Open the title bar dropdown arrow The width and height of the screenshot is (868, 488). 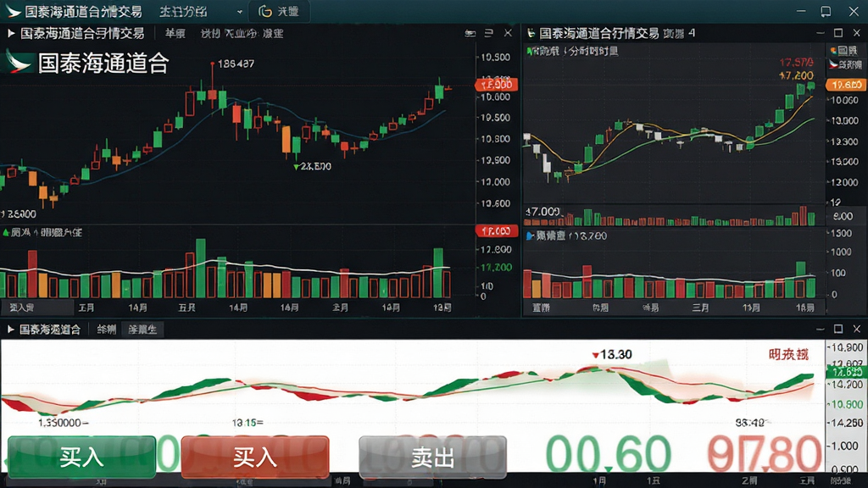pyautogui.click(x=239, y=12)
